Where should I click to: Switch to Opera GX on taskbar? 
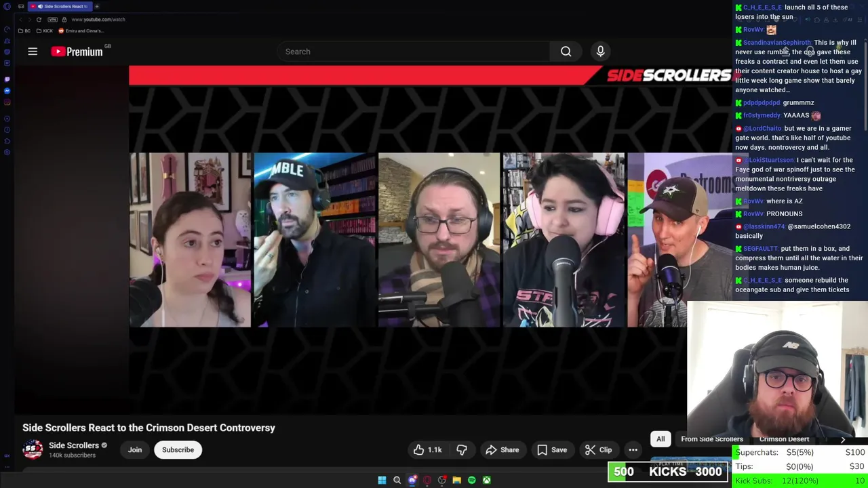point(427,480)
